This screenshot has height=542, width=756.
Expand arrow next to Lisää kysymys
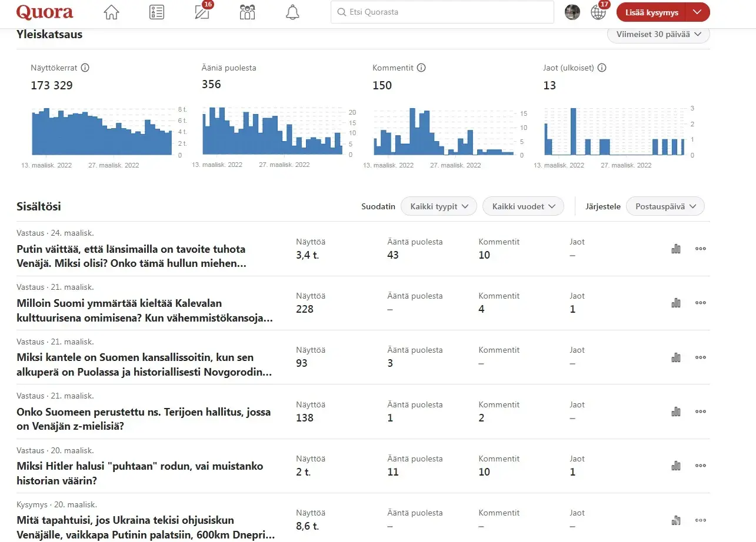coord(698,12)
